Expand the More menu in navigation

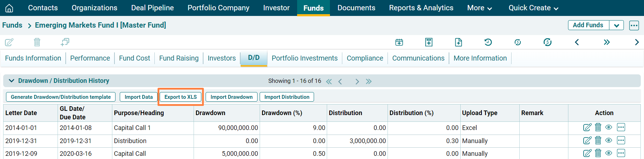click(x=479, y=8)
